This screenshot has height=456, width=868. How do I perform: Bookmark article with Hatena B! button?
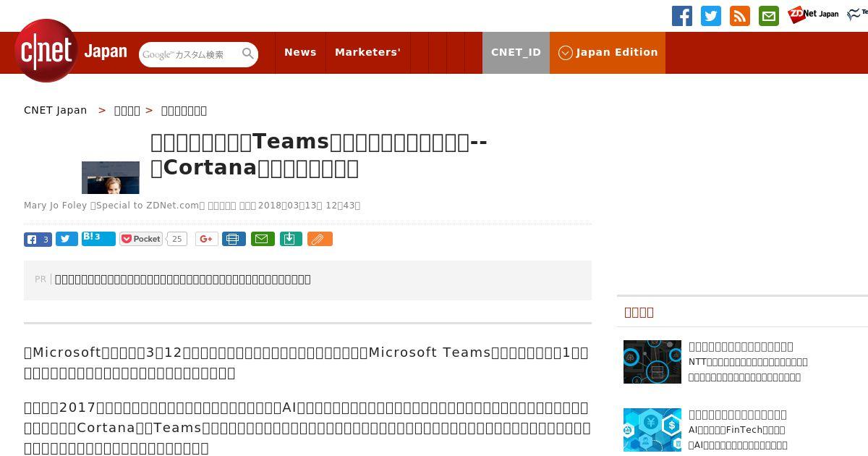(x=98, y=238)
